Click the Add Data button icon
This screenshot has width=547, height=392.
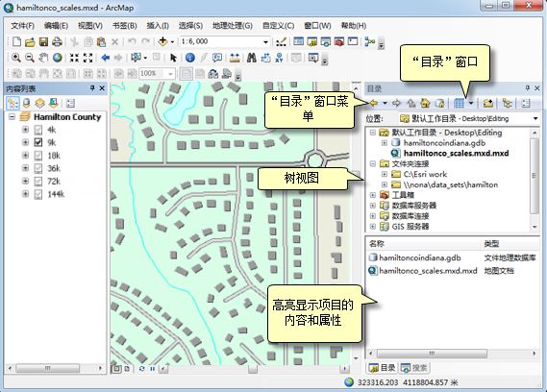[162, 41]
